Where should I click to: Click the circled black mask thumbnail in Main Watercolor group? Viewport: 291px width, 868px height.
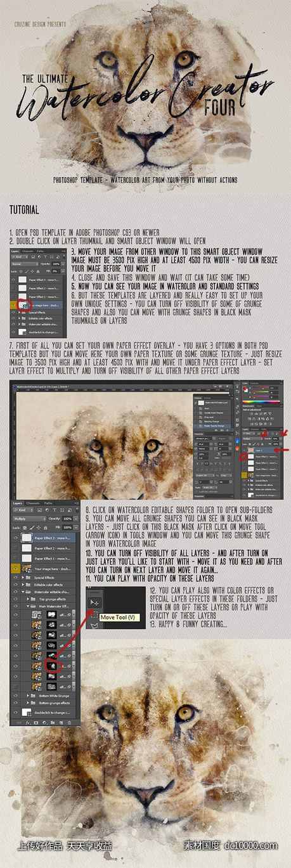[x=52, y=666]
